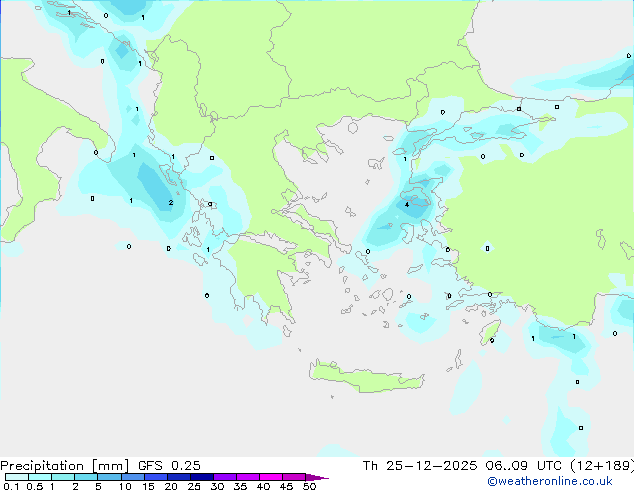Click the Th 25-12-2025 date text

(420, 466)
